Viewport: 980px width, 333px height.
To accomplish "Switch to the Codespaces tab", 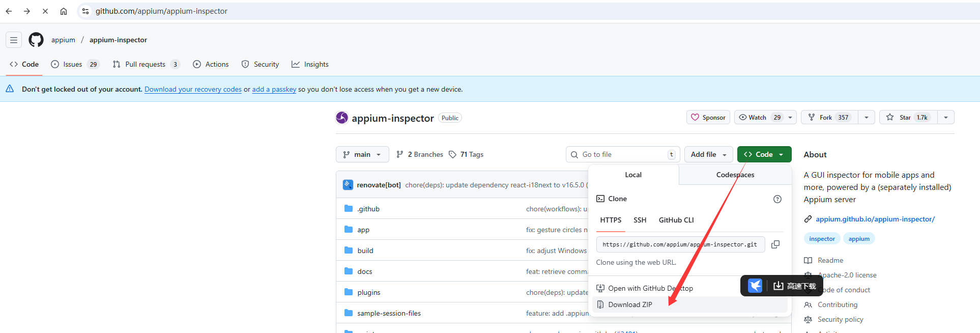I will (x=735, y=175).
